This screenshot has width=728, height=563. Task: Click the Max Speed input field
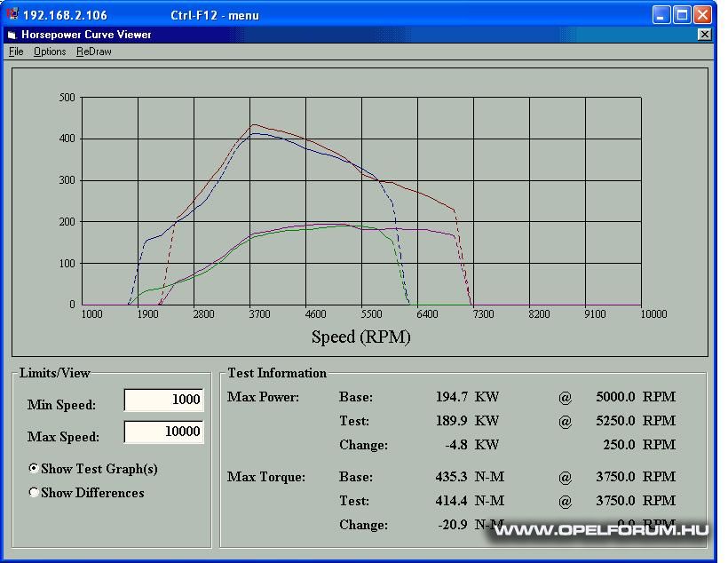point(164,432)
